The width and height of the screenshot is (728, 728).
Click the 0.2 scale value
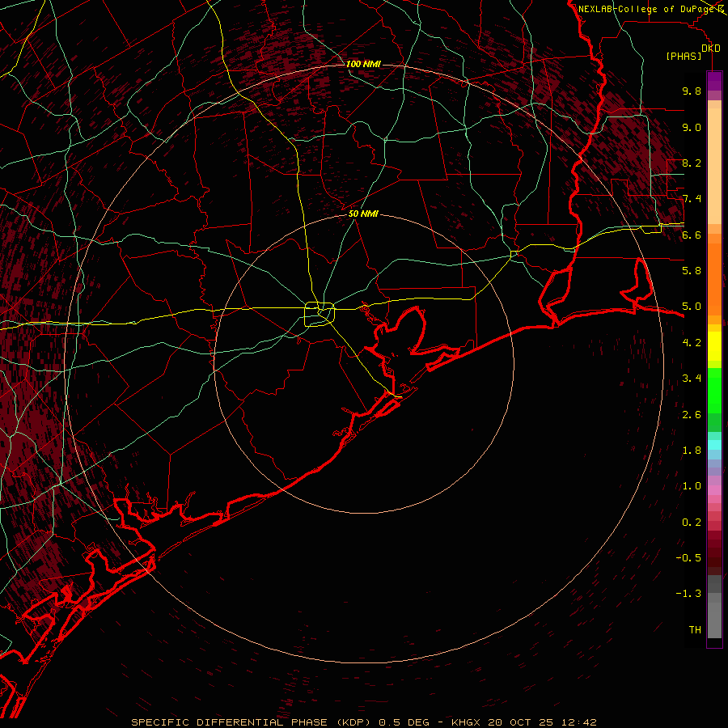[x=692, y=523]
